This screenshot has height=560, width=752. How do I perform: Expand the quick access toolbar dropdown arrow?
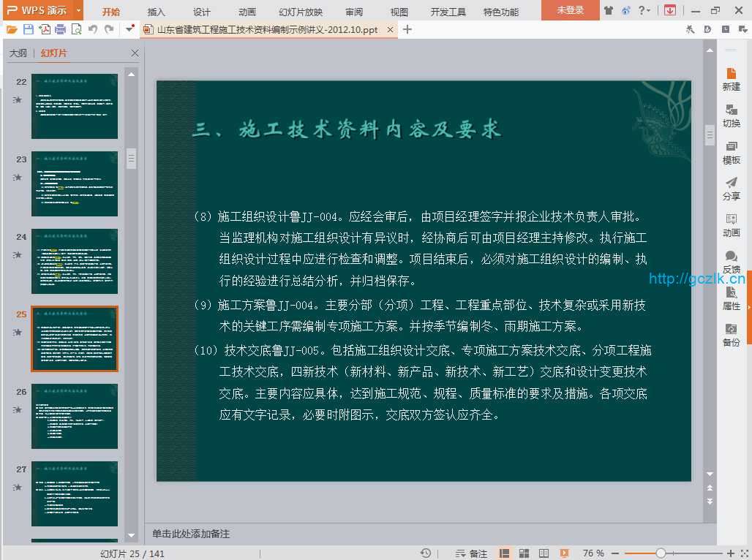129,29
